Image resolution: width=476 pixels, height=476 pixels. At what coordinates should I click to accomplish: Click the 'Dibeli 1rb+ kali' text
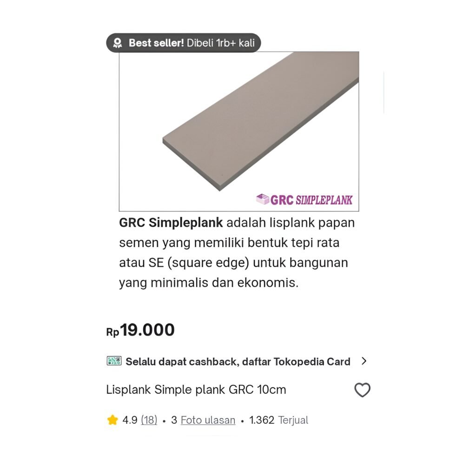pyautogui.click(x=221, y=43)
